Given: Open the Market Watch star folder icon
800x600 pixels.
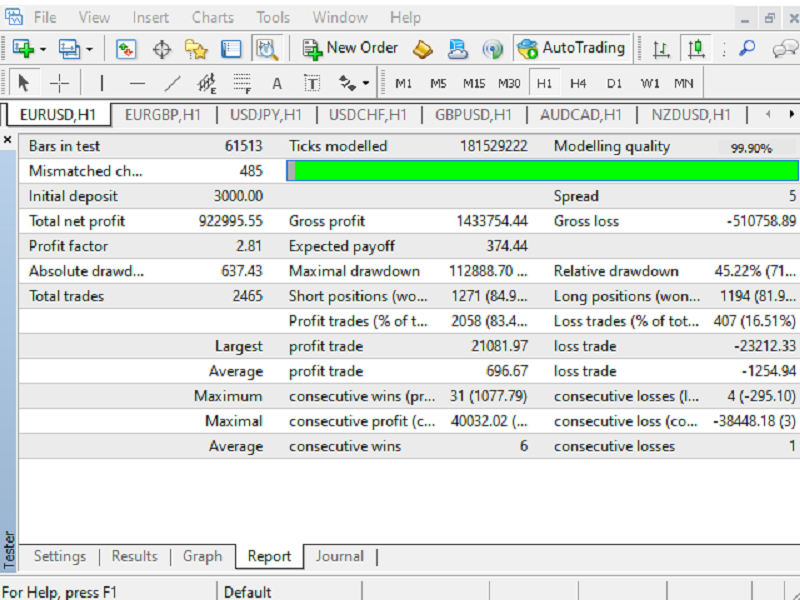Looking at the screenshot, I should (196, 49).
